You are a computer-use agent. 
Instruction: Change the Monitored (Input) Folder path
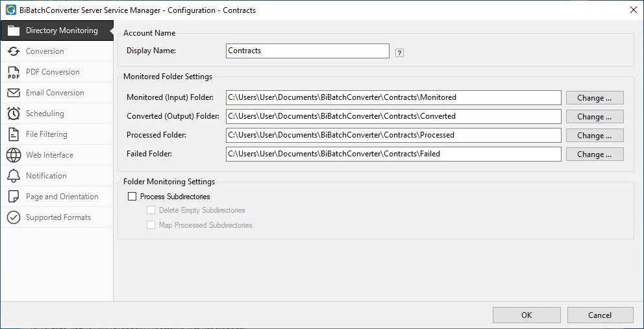(x=595, y=98)
